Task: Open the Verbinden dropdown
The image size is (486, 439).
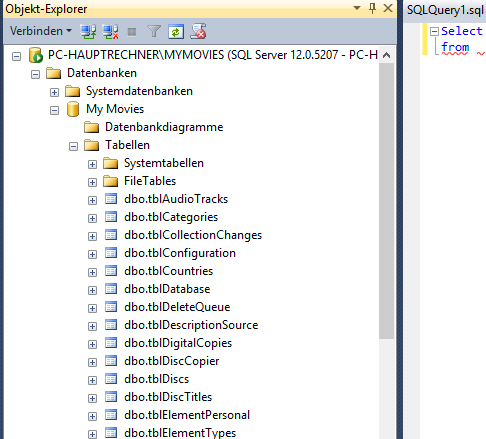Action: tap(41, 31)
